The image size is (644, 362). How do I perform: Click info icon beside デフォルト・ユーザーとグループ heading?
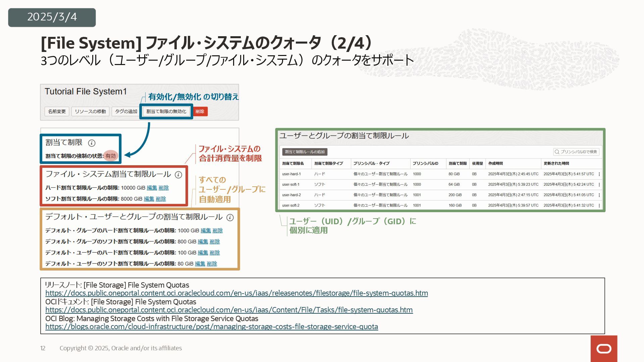230,218
